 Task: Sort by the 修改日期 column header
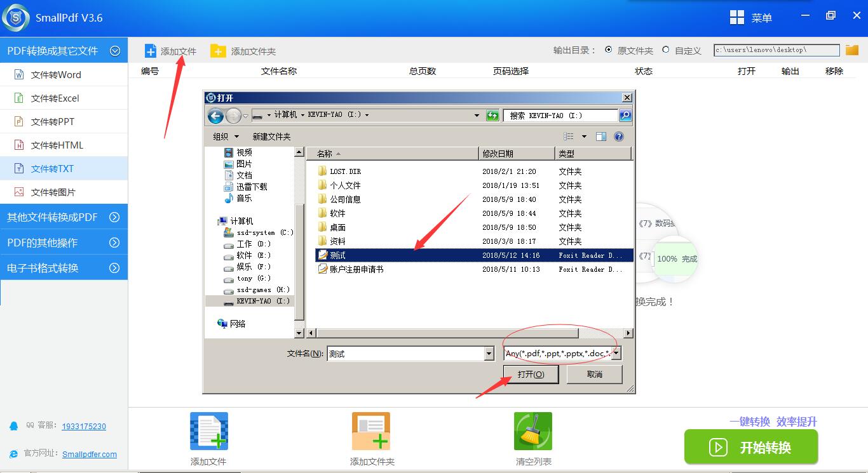[517, 154]
